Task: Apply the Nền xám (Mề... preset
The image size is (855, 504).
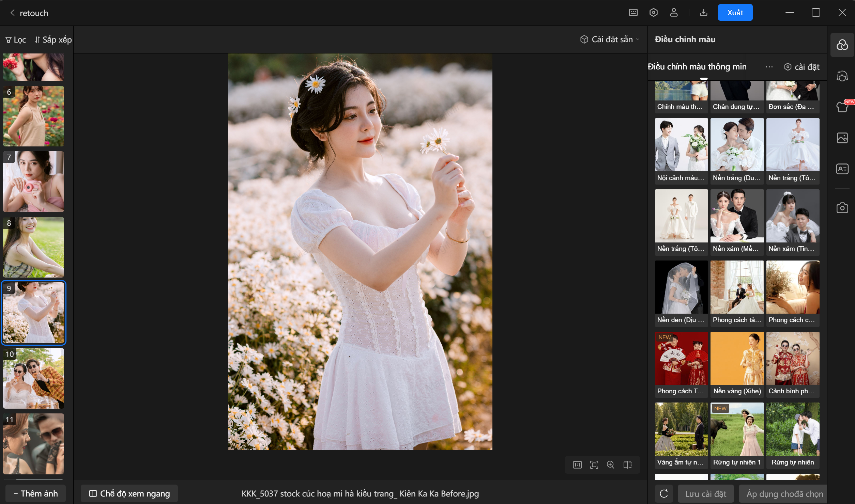Action: coord(737,222)
